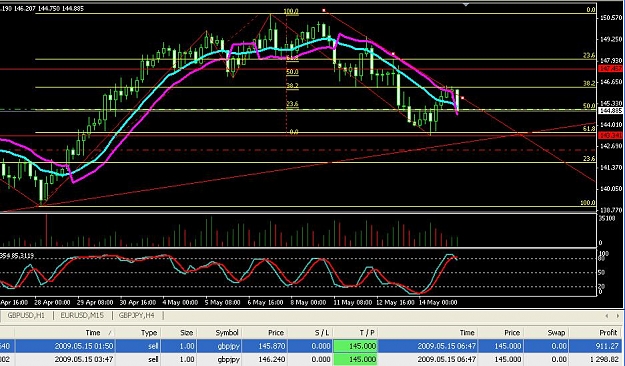
Task: Click the 141.370 price scale value
Action: tap(611, 167)
